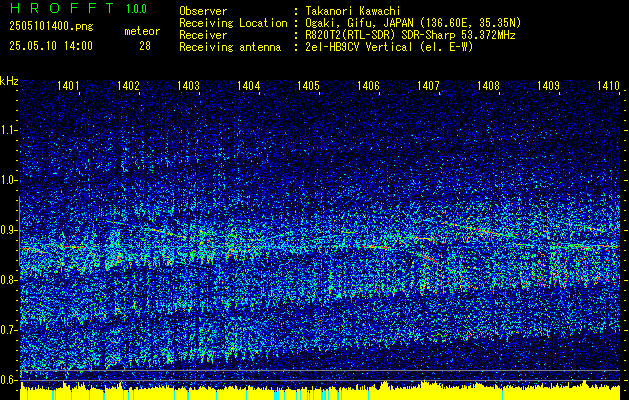Click time axis marker 1407

(428, 85)
